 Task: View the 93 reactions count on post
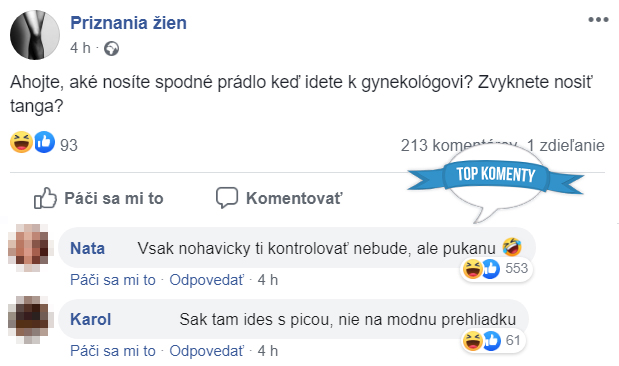click(69, 145)
